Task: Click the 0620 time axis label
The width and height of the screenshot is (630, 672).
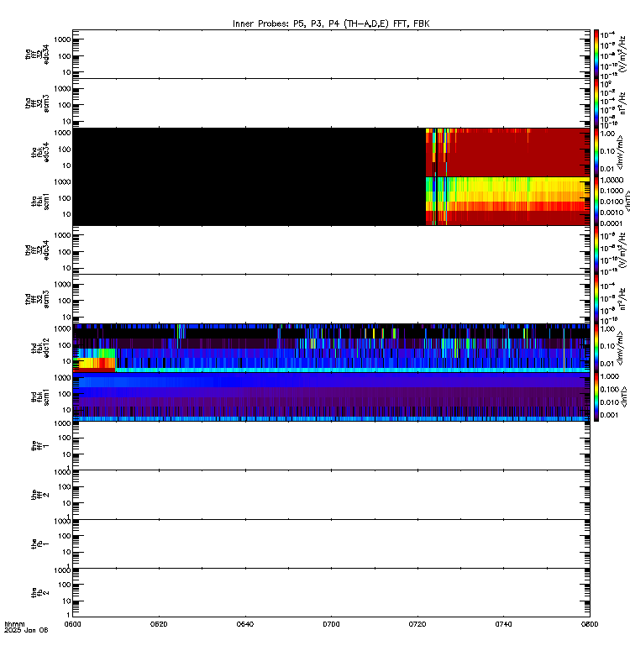Action: click(159, 624)
